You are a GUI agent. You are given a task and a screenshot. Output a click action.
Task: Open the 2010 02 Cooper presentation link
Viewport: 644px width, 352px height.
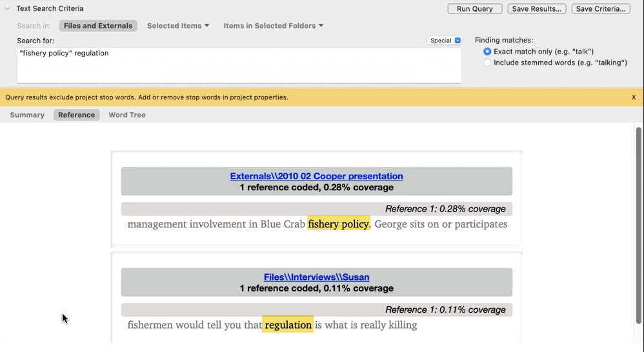(x=316, y=176)
